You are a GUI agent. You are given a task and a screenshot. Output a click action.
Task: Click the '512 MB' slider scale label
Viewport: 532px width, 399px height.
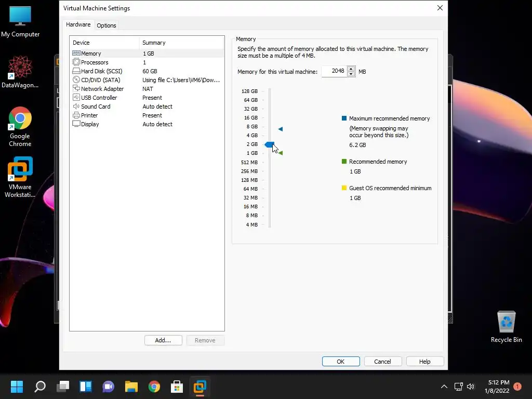[x=249, y=162]
